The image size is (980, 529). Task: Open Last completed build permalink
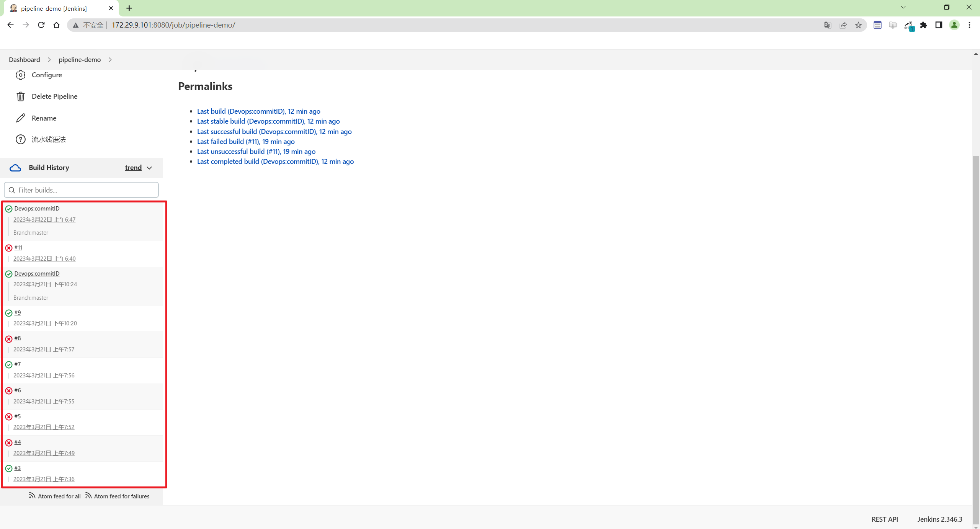point(275,162)
